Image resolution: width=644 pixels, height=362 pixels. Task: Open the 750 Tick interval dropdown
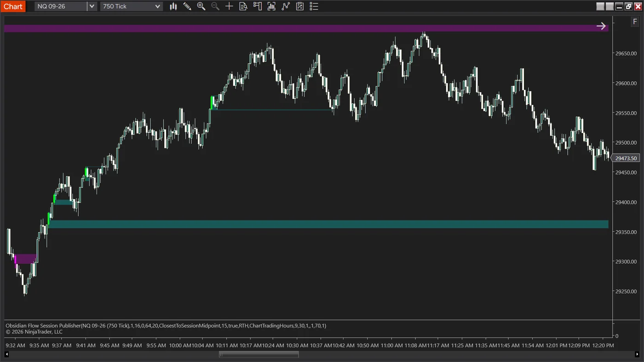(x=132, y=6)
